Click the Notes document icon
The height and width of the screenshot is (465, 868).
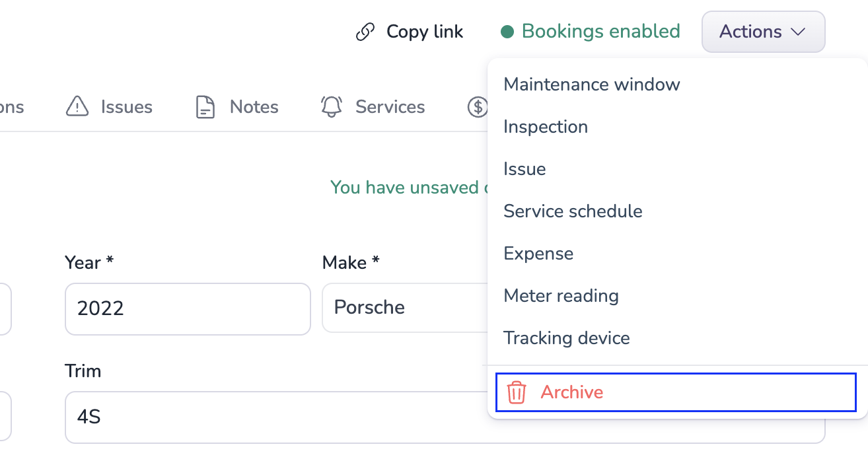coord(205,106)
